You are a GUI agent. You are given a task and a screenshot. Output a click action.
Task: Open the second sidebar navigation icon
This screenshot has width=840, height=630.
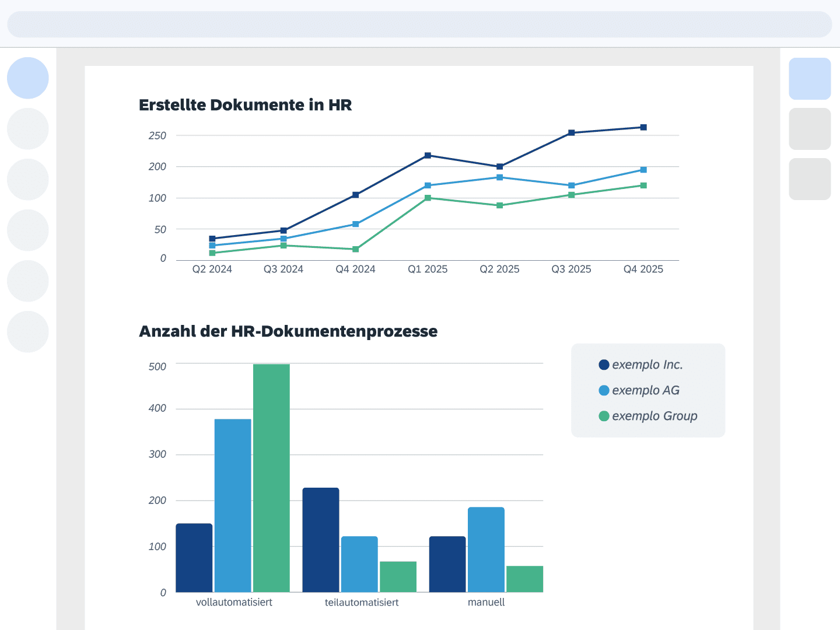tap(27, 128)
